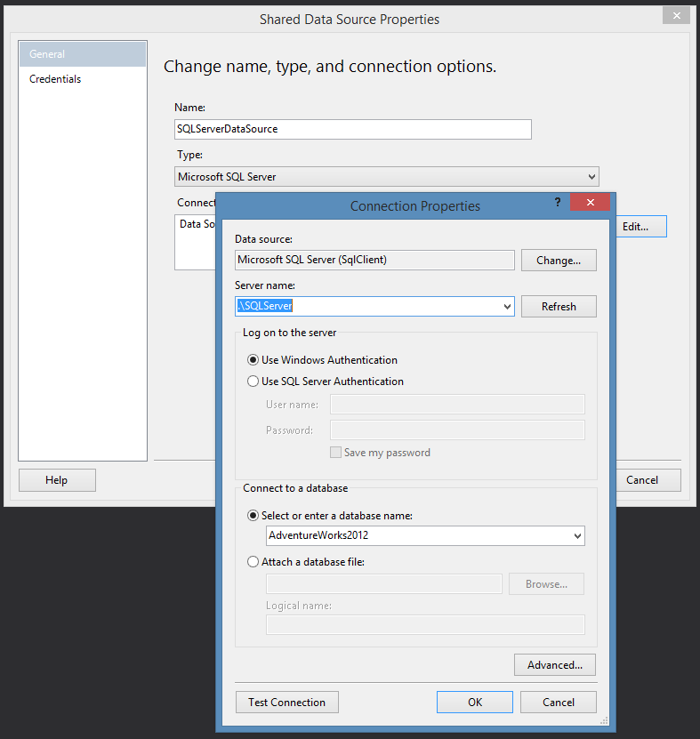The width and height of the screenshot is (700, 739).
Task: Click Cancel in Shared Data Source Properties
Action: click(648, 480)
